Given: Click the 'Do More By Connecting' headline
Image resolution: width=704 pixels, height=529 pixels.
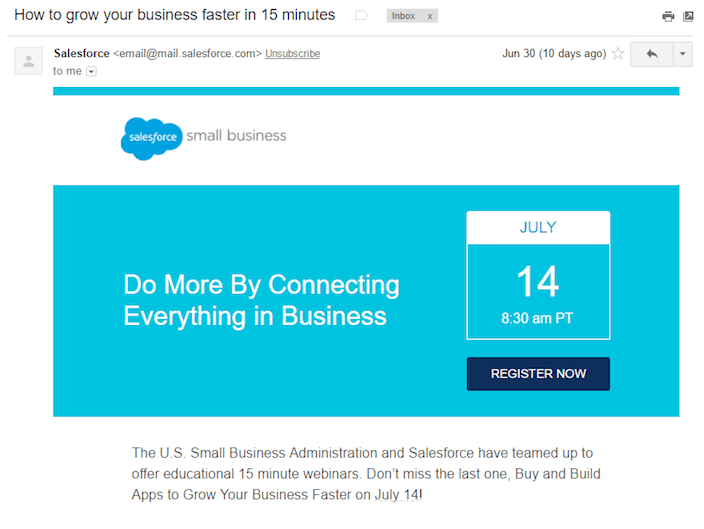Looking at the screenshot, I should 261,300.
